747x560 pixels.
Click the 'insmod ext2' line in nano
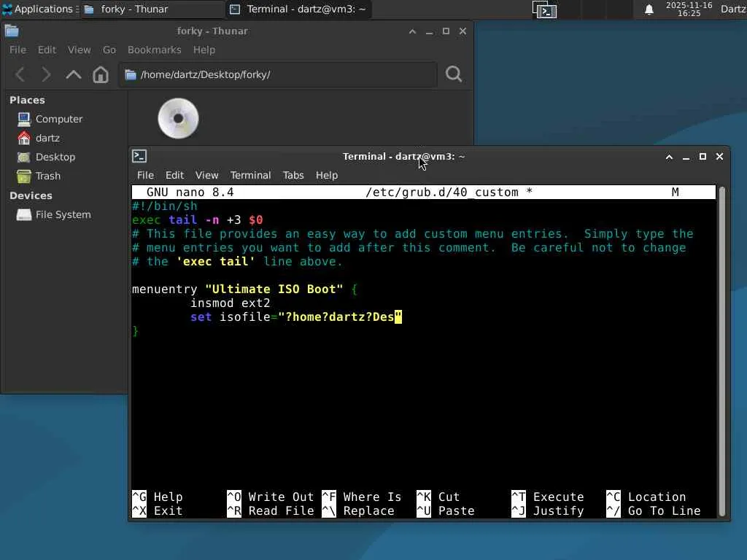[x=230, y=303]
